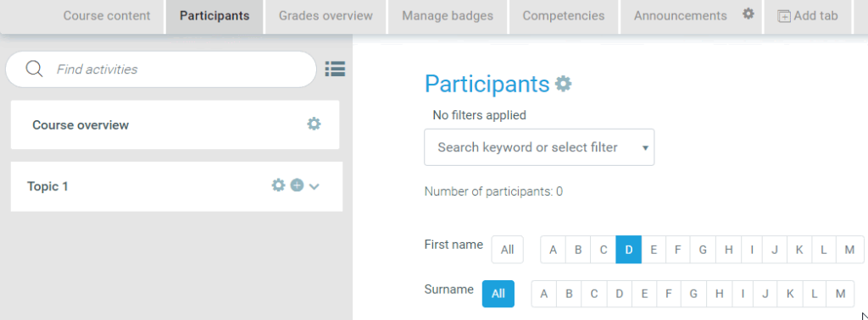Click the gear icon next to Participants heading
Image resolution: width=868 pixels, height=320 pixels.
(564, 84)
